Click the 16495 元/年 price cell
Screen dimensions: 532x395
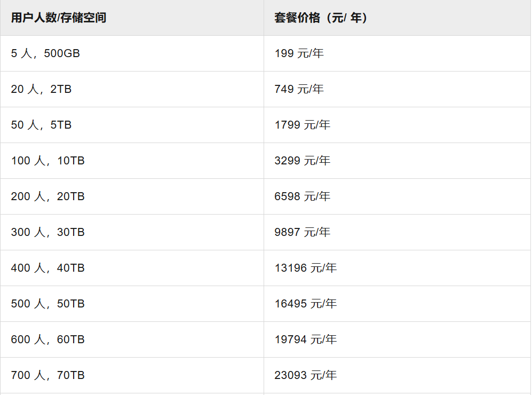point(306,304)
